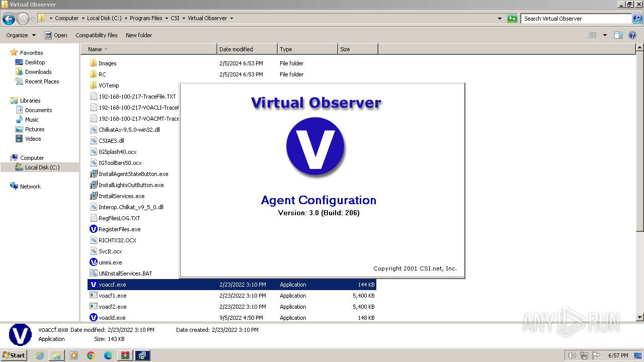Select the CSIAES.dll file icon
This screenshot has height=362, width=644.
click(x=93, y=141)
